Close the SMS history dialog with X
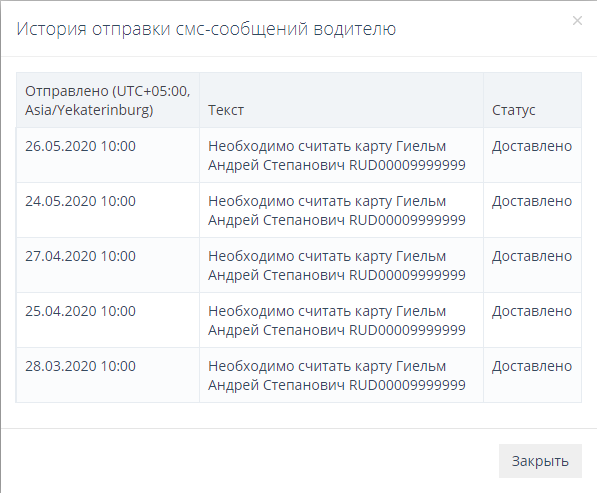The image size is (597, 493). pyautogui.click(x=577, y=21)
